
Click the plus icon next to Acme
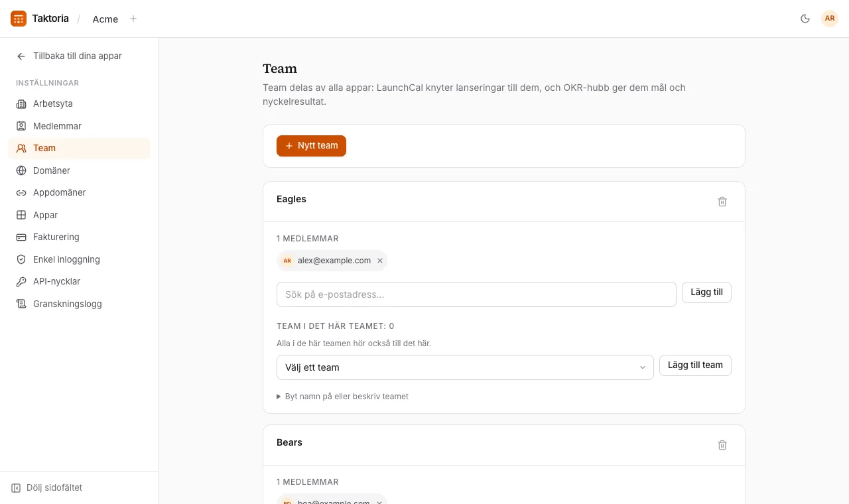(133, 19)
